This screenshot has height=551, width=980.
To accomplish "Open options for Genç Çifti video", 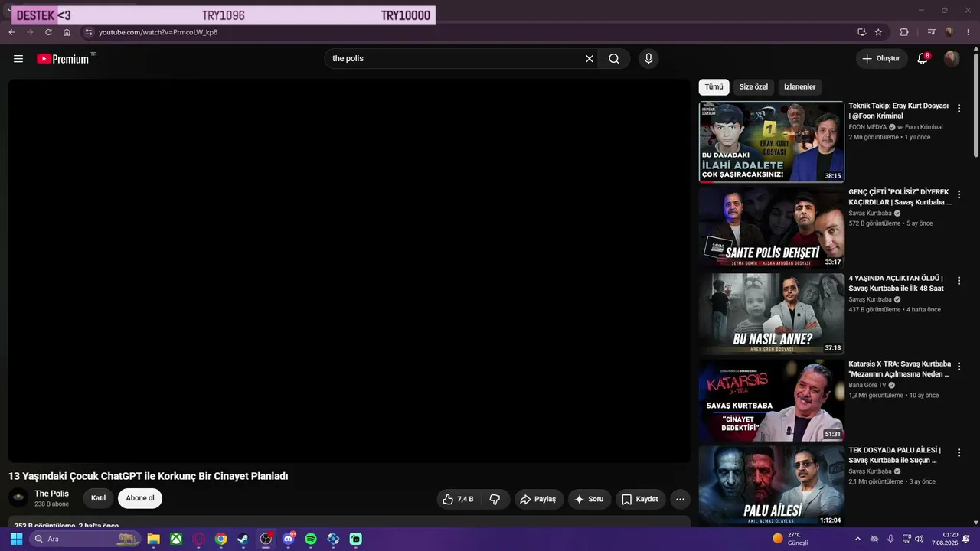I will click(x=959, y=194).
